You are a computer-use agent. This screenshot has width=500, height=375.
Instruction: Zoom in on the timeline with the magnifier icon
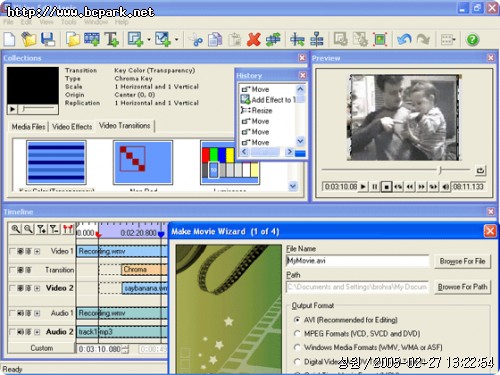pyautogui.click(x=15, y=229)
